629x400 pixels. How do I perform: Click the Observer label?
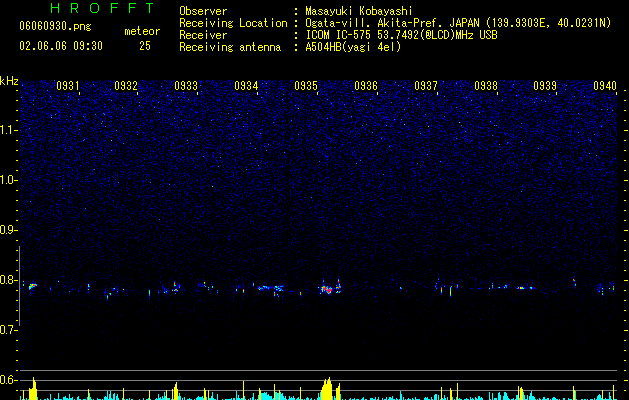pos(203,11)
